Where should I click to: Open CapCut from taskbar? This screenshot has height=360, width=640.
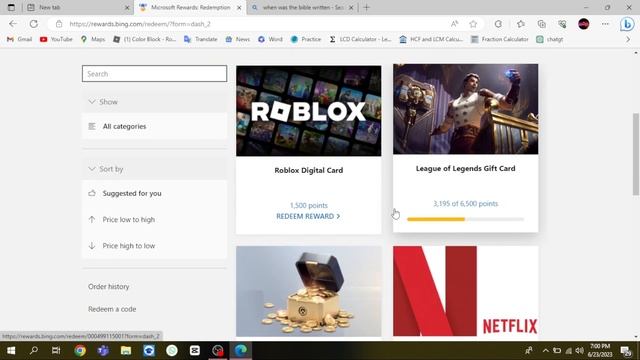[195, 351]
